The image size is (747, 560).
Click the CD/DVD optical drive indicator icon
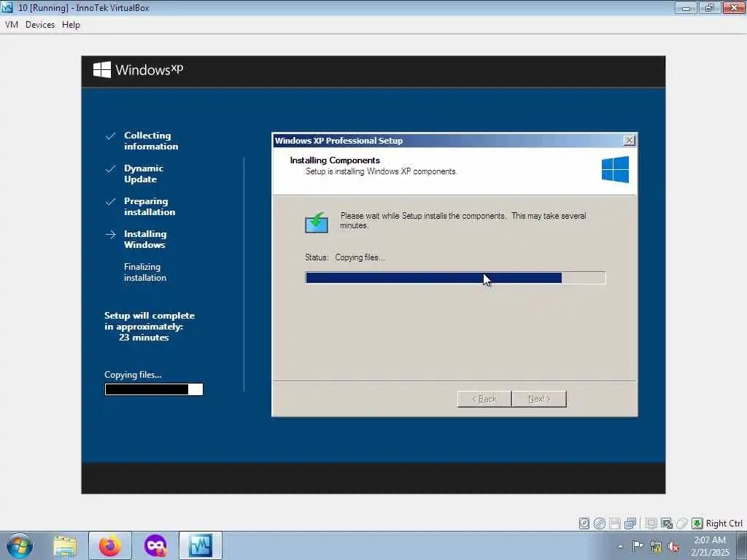[x=600, y=524]
